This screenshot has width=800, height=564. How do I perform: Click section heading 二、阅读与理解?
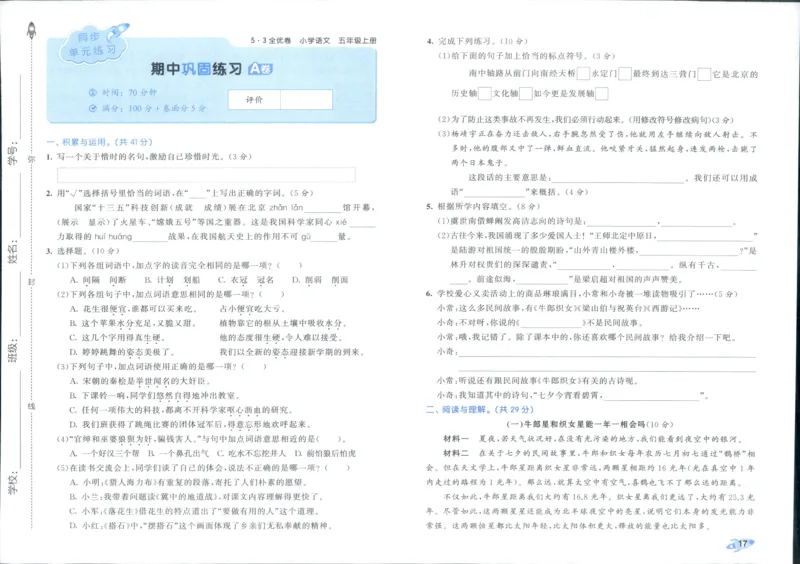click(480, 409)
